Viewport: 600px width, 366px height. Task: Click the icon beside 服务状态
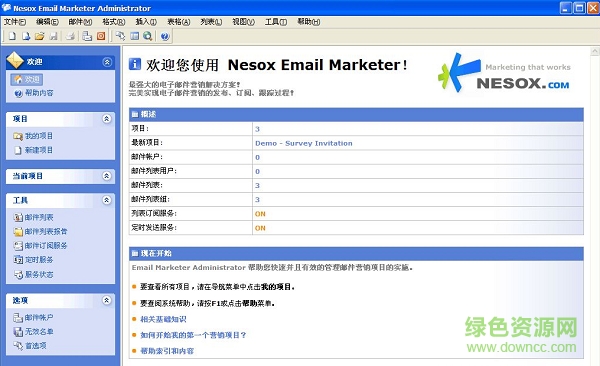pyautogui.click(x=18, y=274)
